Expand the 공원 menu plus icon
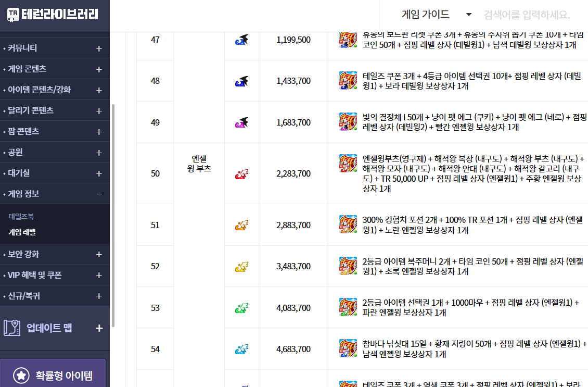The width and height of the screenshot is (588, 387). 99,153
